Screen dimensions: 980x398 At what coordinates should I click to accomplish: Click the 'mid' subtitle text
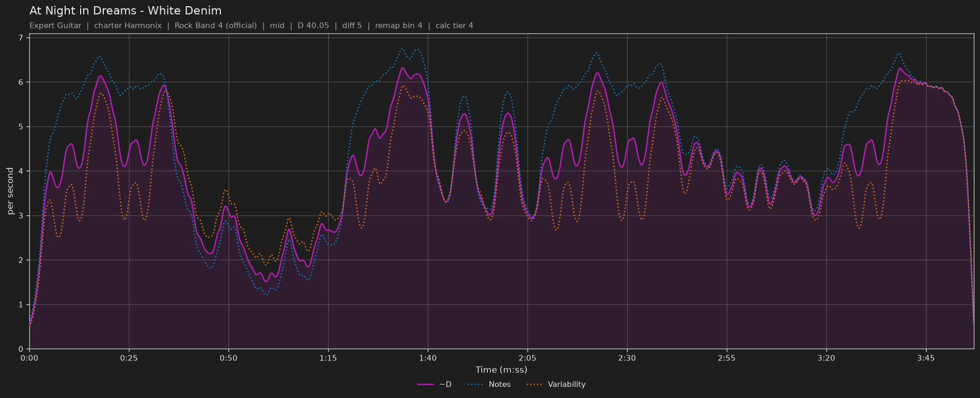coord(277,25)
